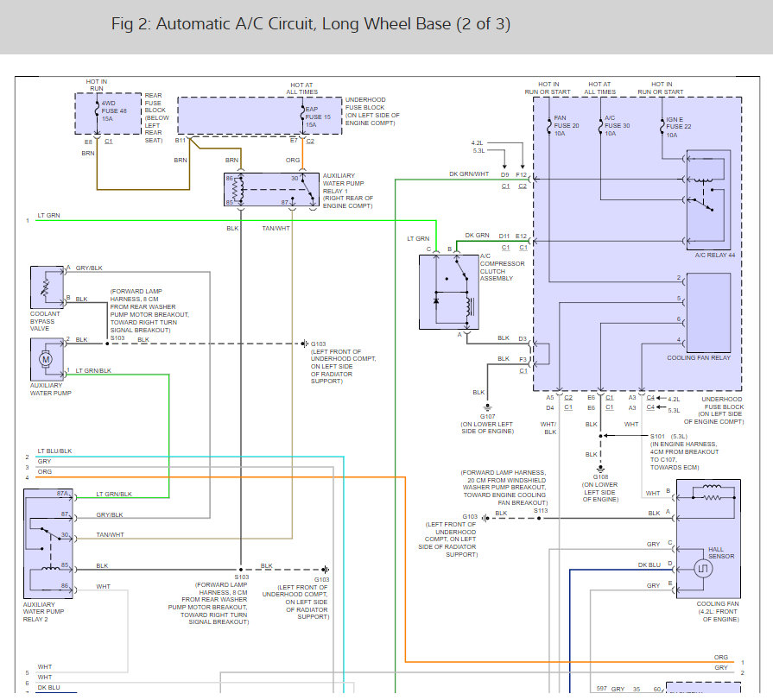Click the 'HALL SENSOR' label
Screen dimensions: 773x700
[721, 552]
